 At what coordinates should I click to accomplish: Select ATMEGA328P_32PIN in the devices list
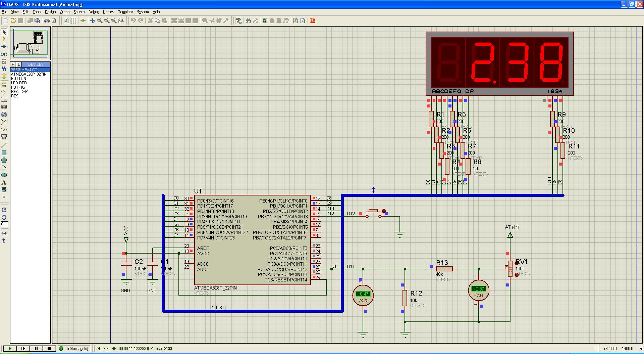click(29, 74)
